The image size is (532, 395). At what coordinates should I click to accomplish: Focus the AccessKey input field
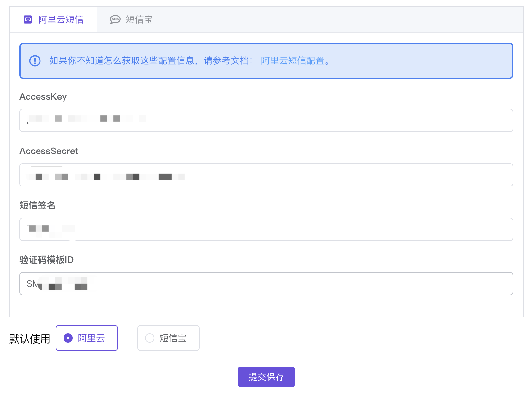[x=266, y=120]
